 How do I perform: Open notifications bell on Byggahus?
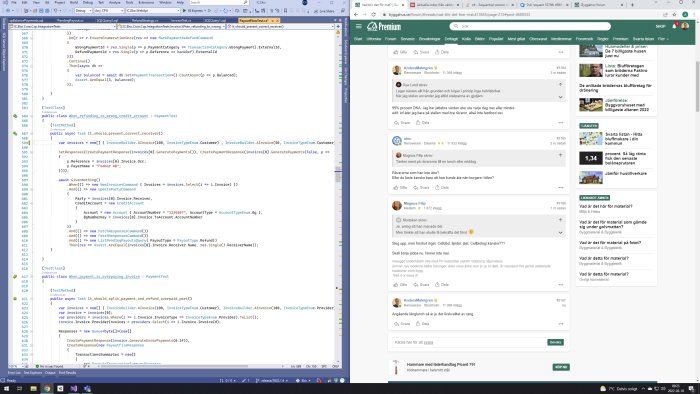point(675,26)
